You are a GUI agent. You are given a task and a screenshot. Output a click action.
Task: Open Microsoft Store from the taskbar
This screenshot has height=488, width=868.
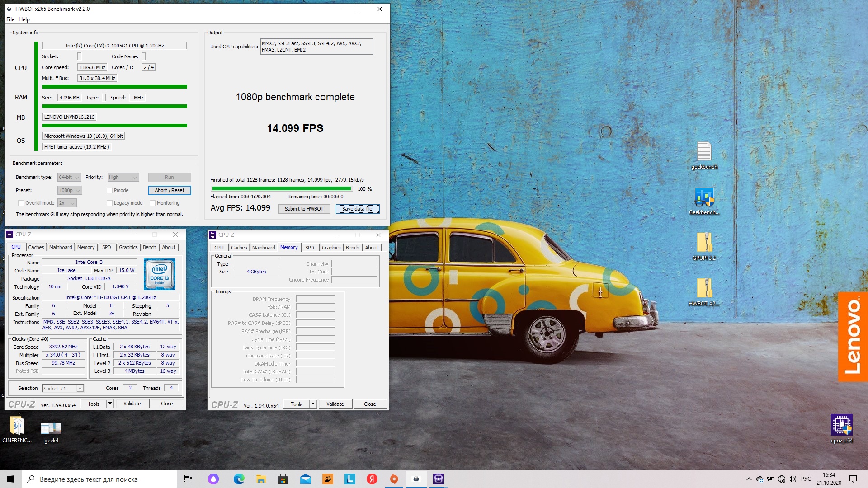[x=283, y=479]
